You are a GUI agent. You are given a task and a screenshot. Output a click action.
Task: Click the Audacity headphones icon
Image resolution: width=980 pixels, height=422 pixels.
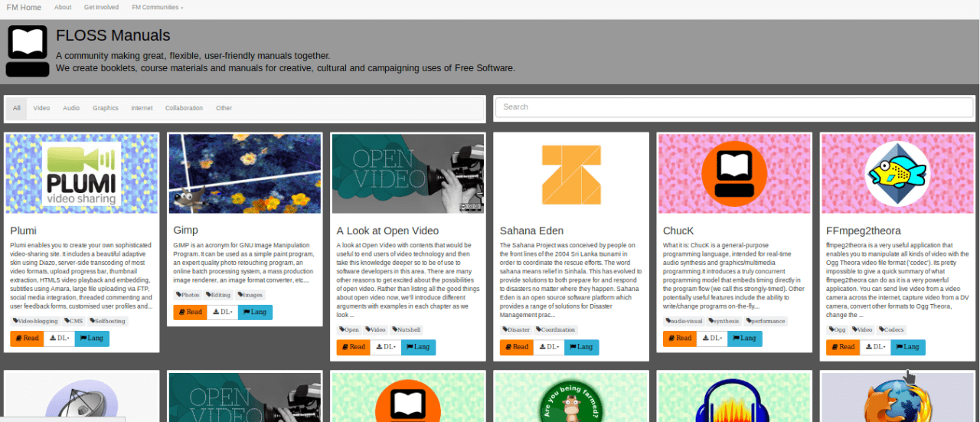coord(734,401)
